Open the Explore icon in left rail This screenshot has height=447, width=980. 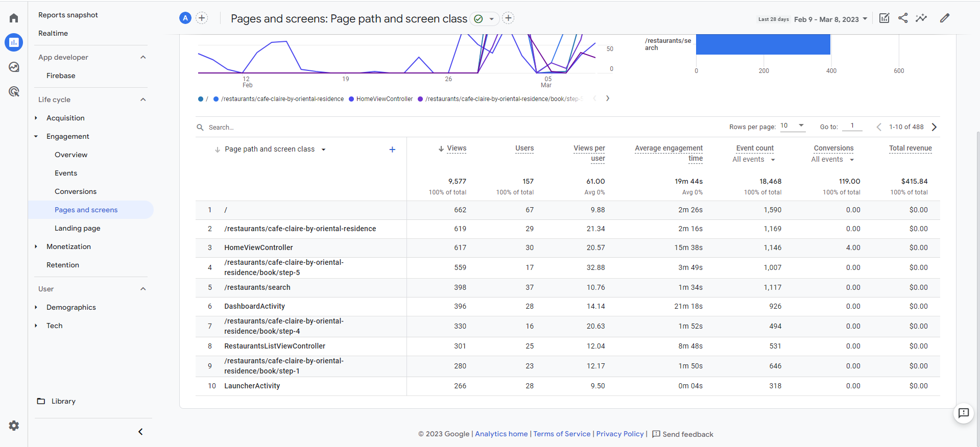14,67
